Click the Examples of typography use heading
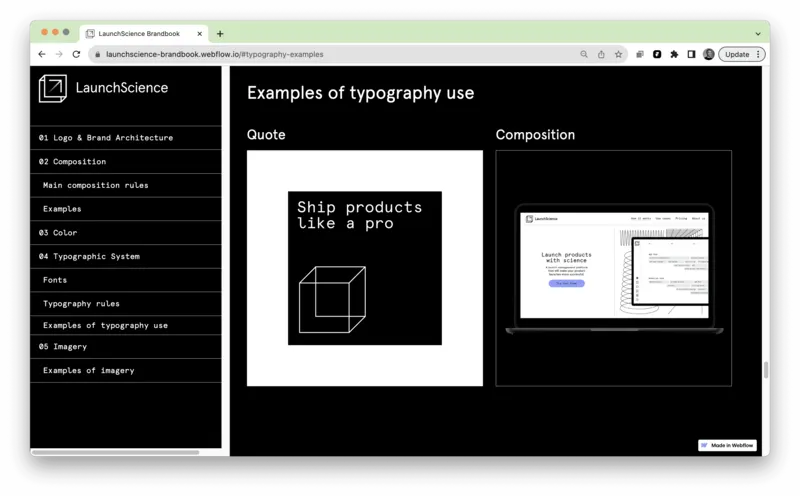Screen dimensions: 800x496 [360, 93]
